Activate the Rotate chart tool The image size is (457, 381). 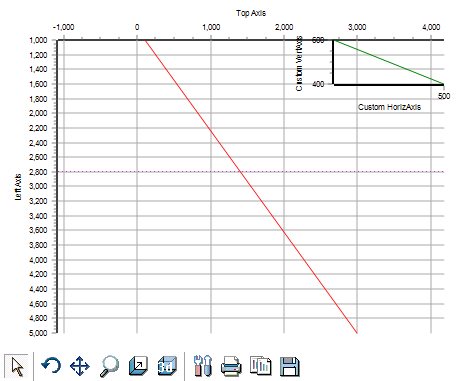coord(51,366)
